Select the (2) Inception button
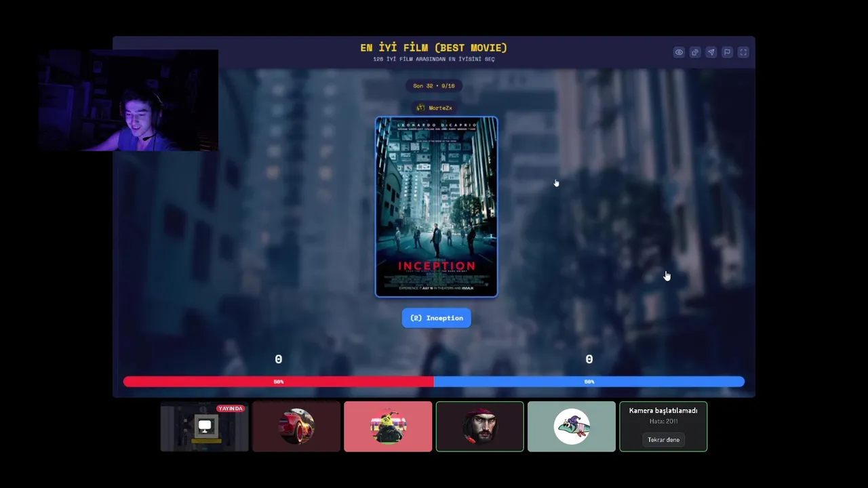Image resolution: width=868 pixels, height=488 pixels. pos(436,318)
